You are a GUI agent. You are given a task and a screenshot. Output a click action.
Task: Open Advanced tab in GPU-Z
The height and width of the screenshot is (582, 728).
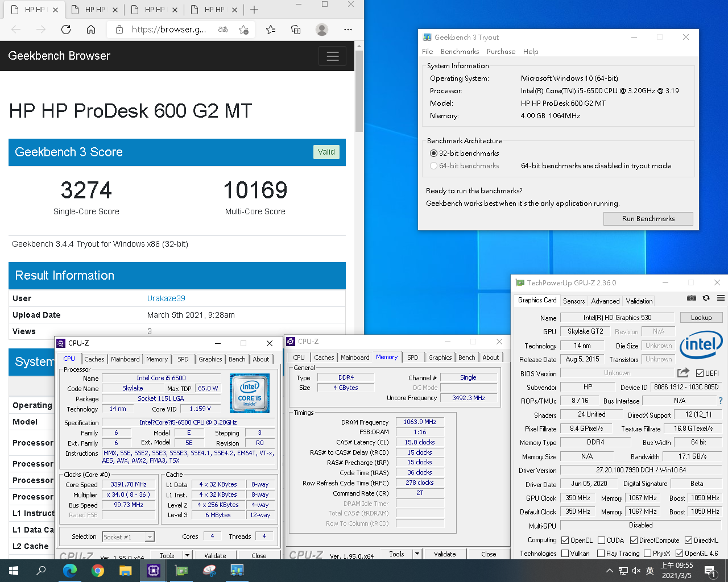(x=605, y=301)
